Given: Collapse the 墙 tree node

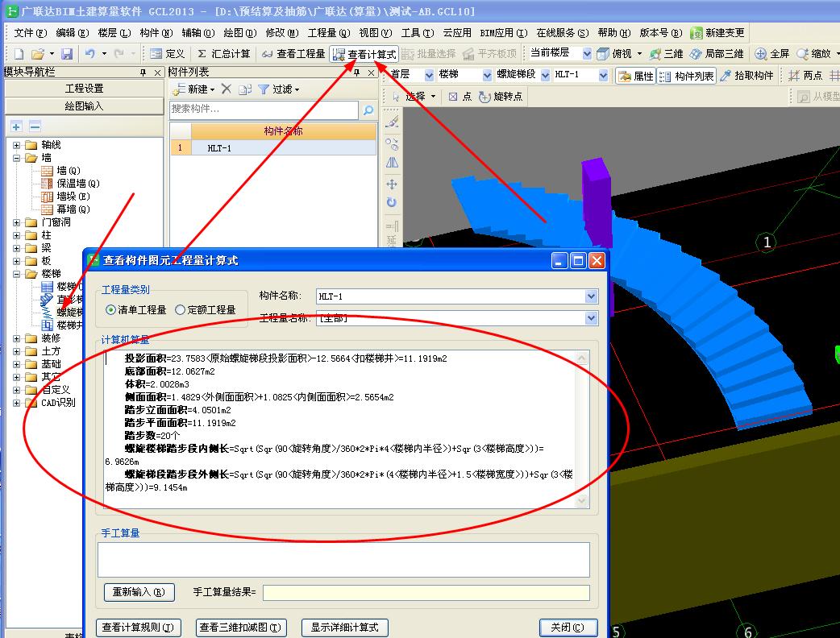Looking at the screenshot, I should tap(17, 158).
